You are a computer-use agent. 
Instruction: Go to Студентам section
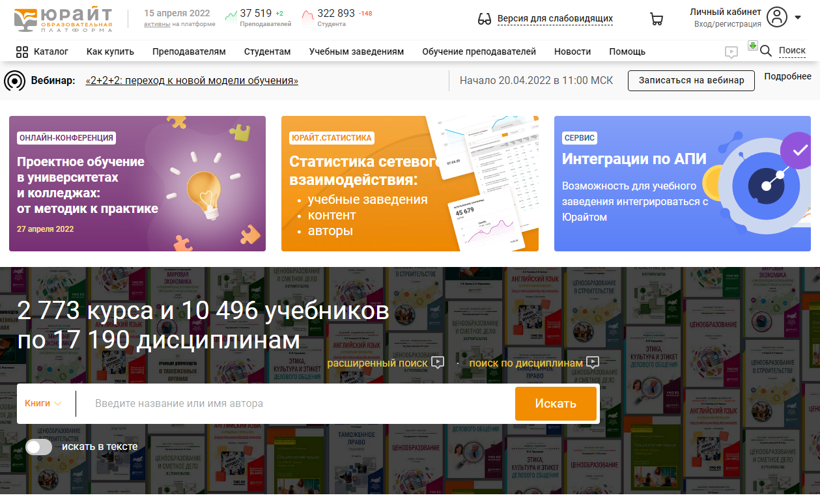click(267, 52)
